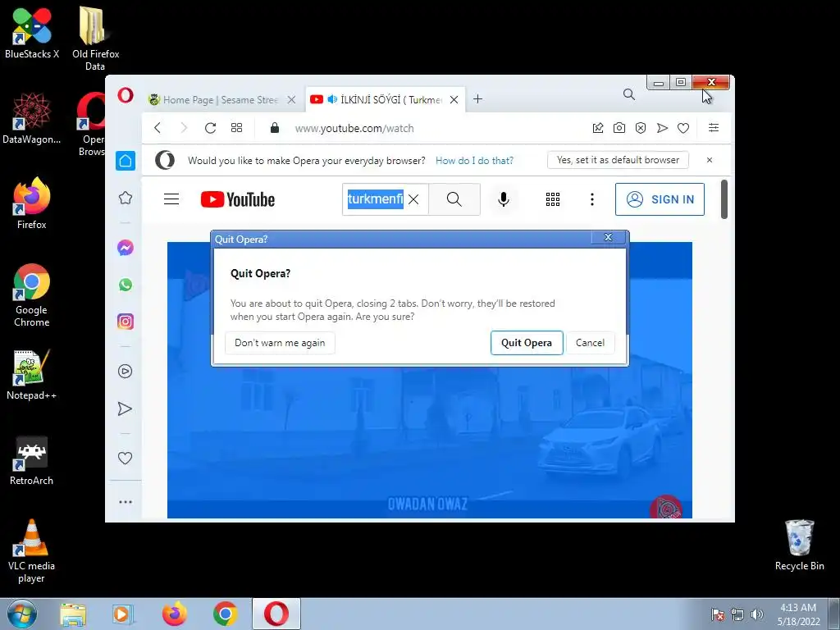Open the Google Chrome desktop shortcut
Screen dimensions: 840x630
coord(32,295)
